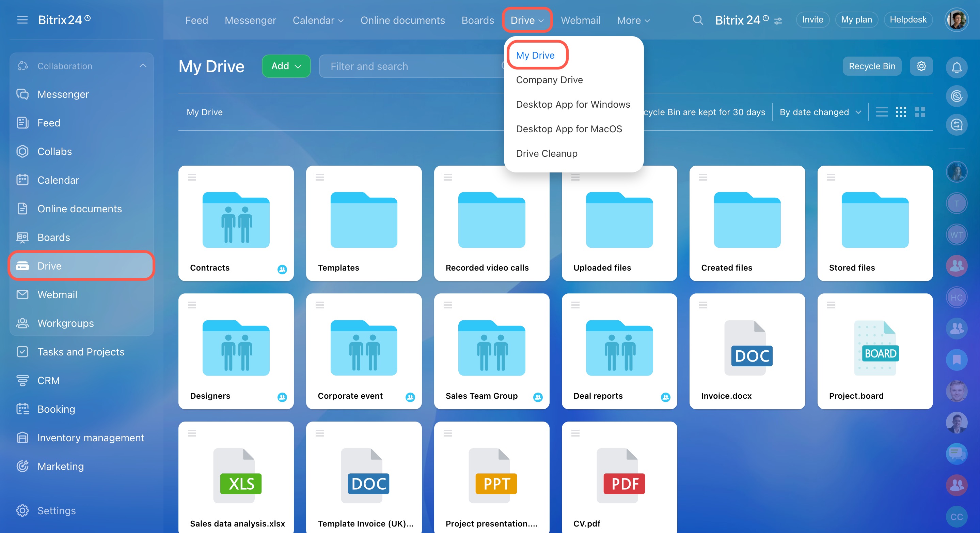Click the Invite button
The width and height of the screenshot is (980, 533).
pyautogui.click(x=812, y=20)
